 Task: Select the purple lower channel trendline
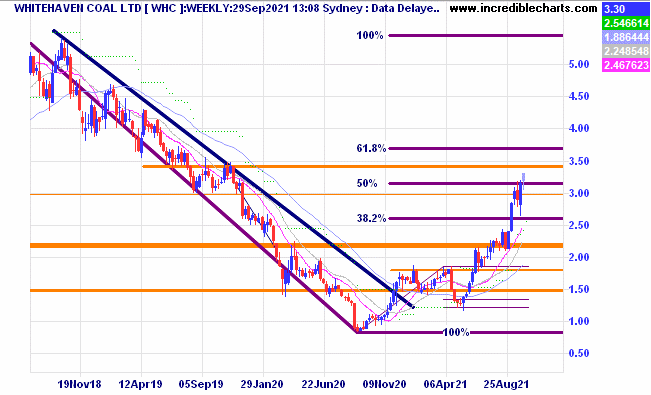click(194, 187)
